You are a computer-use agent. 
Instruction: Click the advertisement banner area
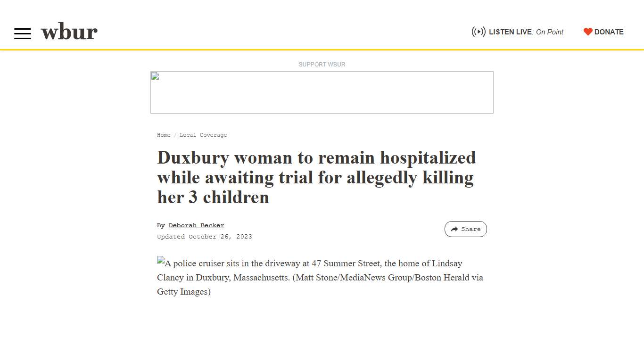click(x=322, y=92)
